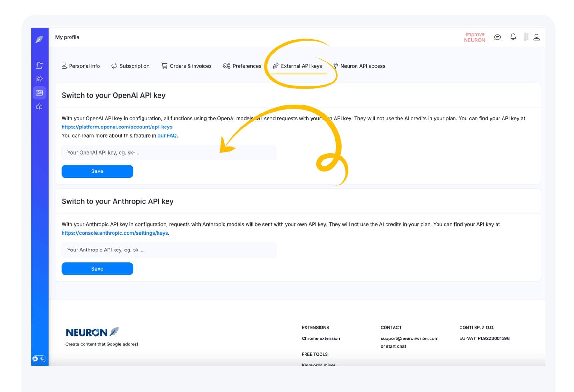574x392 pixels.
Task: Click the Neuron feather logo in sidebar
Action: point(40,39)
